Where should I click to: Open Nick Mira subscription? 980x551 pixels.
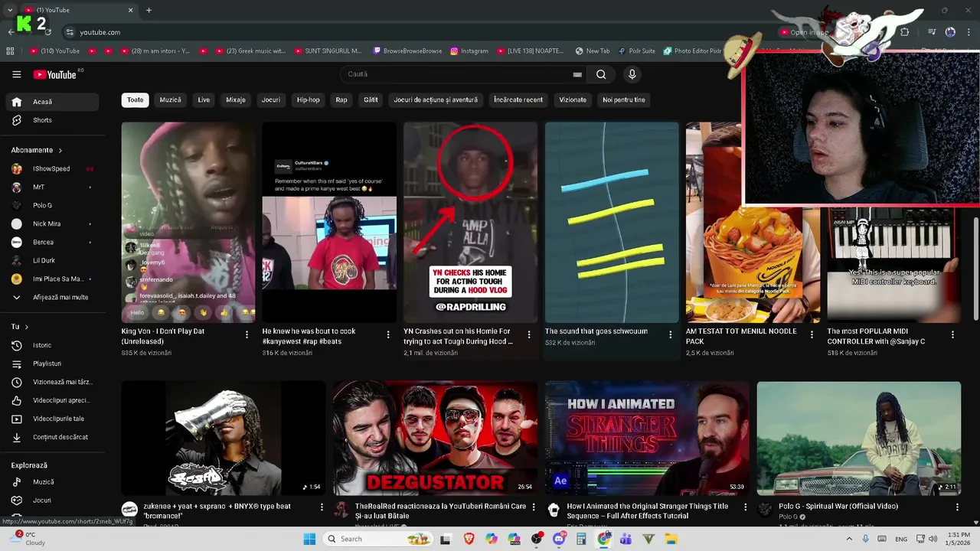point(52,223)
